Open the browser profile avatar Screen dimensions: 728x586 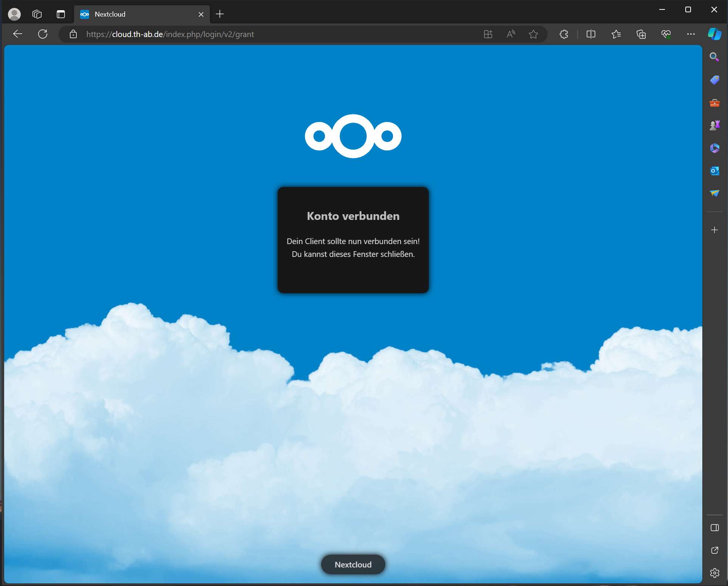[x=14, y=14]
